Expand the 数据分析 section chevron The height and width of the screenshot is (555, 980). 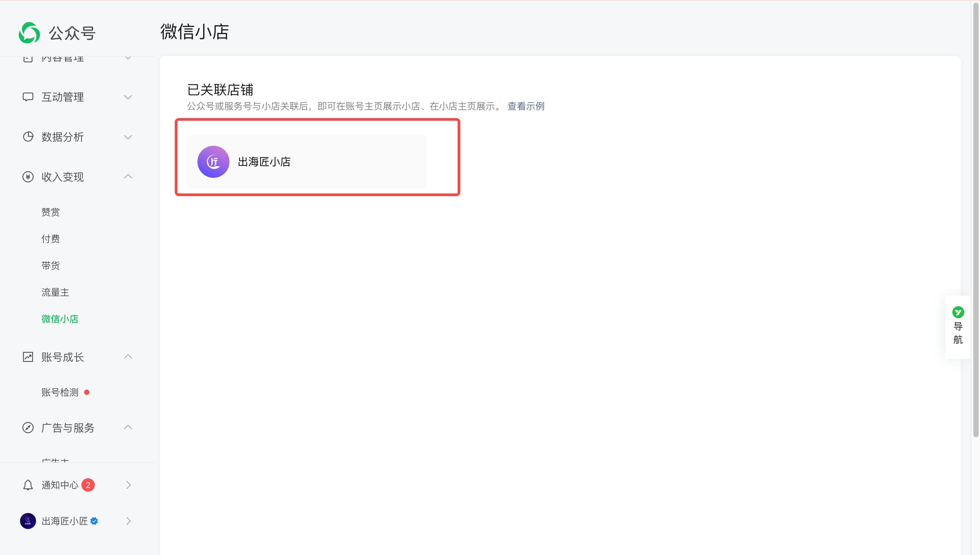point(128,137)
